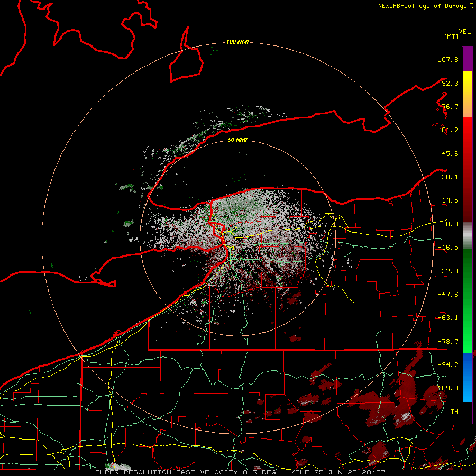Click the blue segment of the color bar
The width and height of the screenshot is (476, 476).
[x=467, y=377]
